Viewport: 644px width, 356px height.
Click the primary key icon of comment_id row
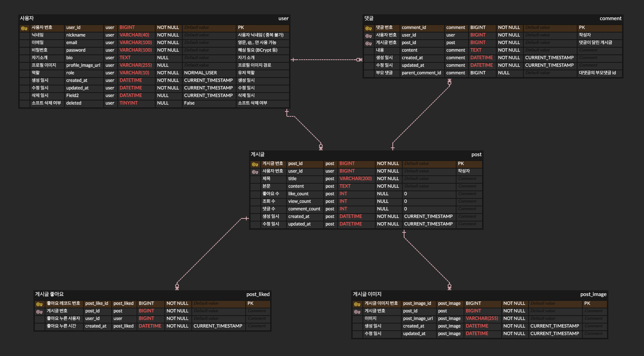click(368, 28)
